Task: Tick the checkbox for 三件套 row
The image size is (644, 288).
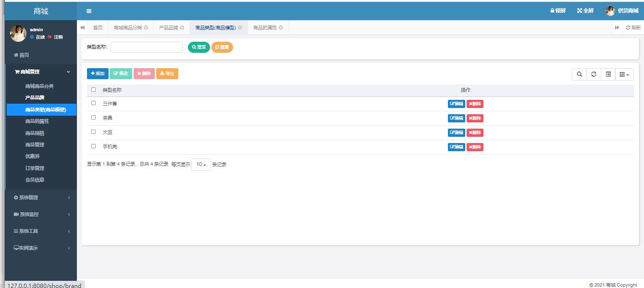Action: [94, 103]
